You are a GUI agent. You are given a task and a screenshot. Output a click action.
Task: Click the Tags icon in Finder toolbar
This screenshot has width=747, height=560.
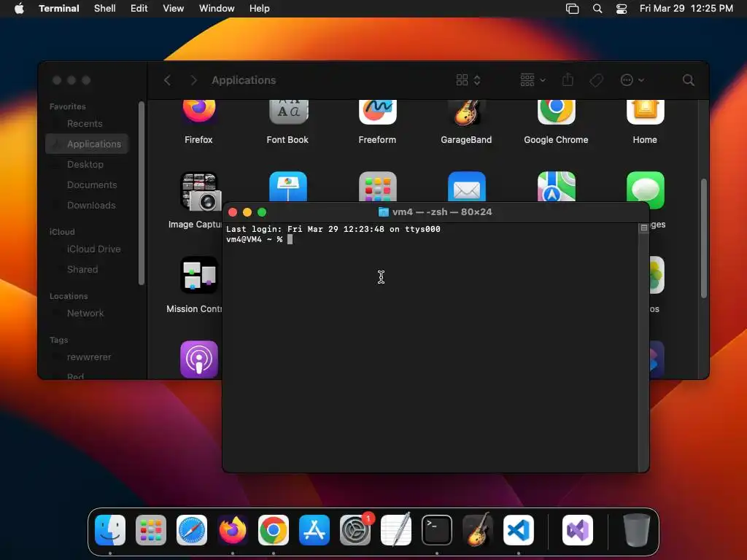(x=596, y=80)
